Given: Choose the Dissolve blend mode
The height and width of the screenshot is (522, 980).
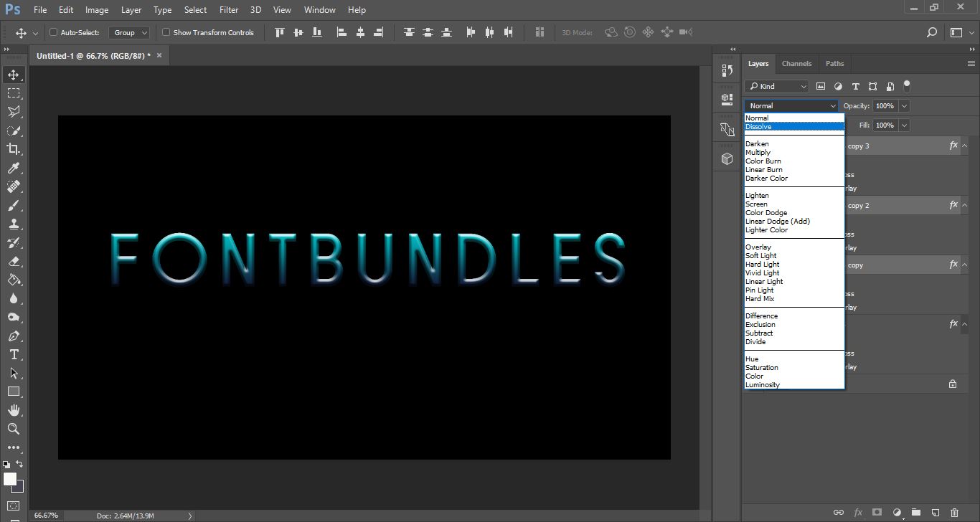Looking at the screenshot, I should point(795,126).
